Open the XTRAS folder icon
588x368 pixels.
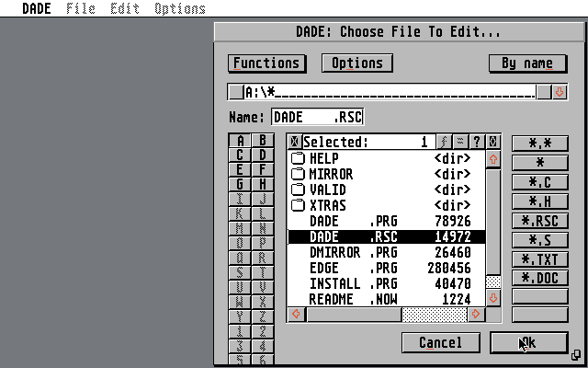(298, 205)
